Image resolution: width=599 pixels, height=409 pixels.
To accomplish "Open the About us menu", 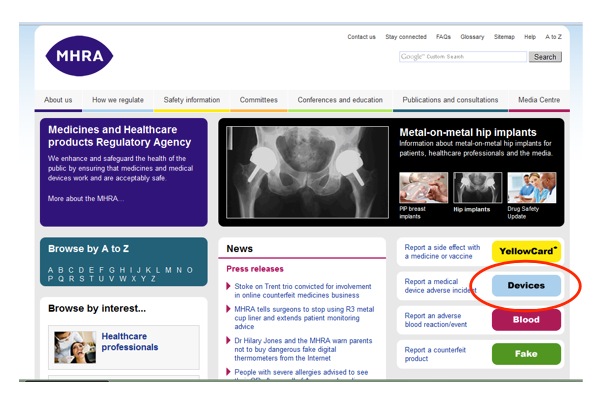I will coord(58,100).
